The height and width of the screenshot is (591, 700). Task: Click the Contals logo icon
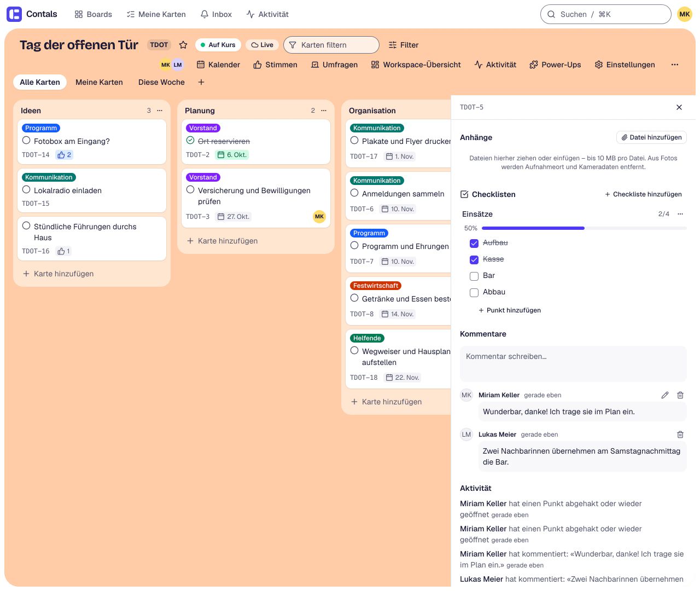coord(14,14)
